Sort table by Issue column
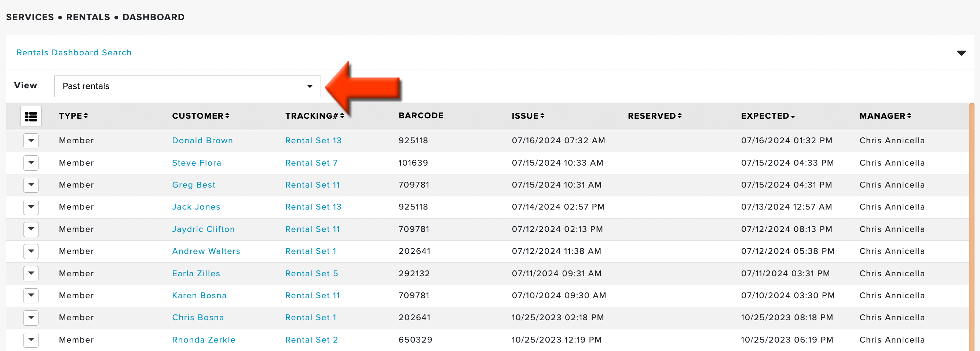The width and height of the screenshot is (980, 351). coord(528,116)
